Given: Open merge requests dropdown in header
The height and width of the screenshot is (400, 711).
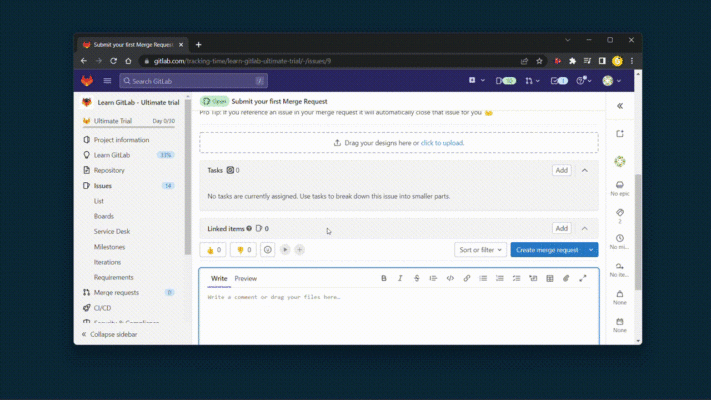Looking at the screenshot, I should (532, 81).
